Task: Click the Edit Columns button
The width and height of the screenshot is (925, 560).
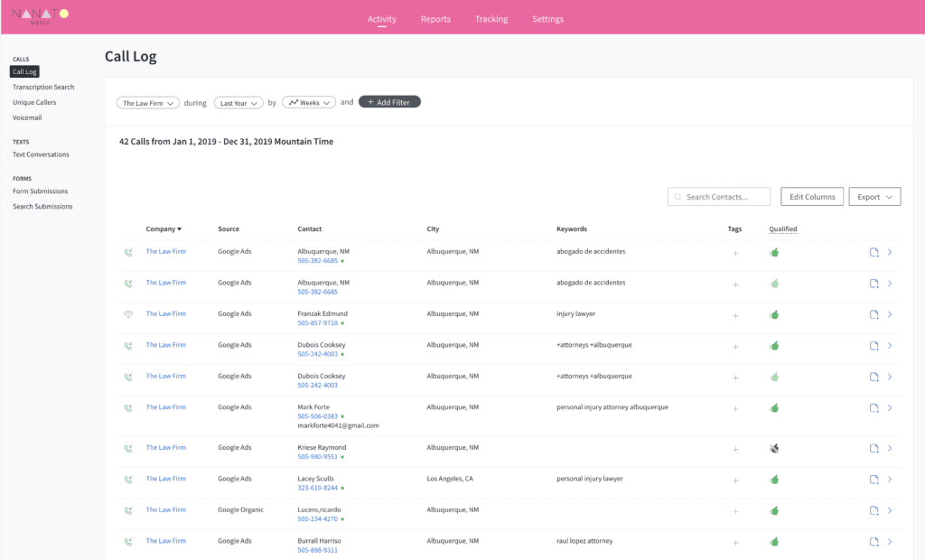Action: tap(812, 197)
